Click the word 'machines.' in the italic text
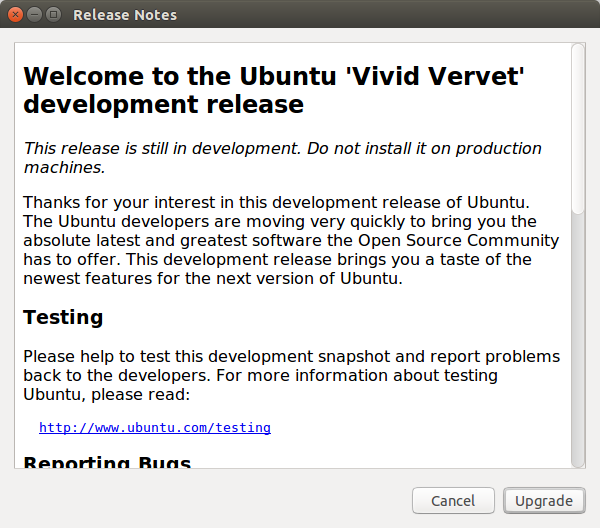 64,168
